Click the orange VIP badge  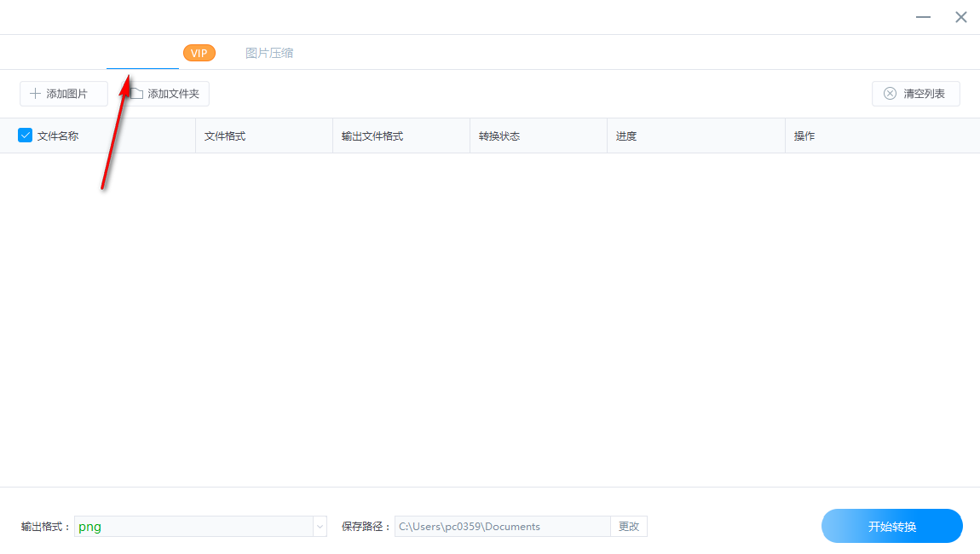coord(199,52)
